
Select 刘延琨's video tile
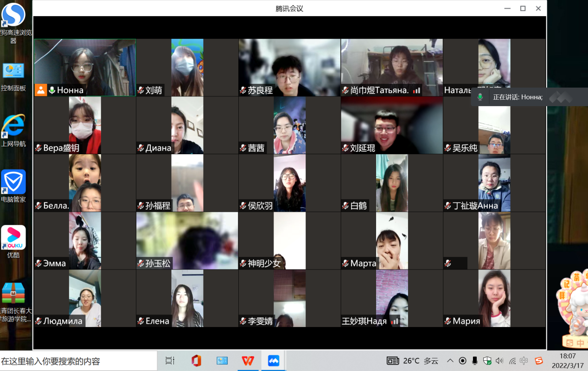click(391, 125)
